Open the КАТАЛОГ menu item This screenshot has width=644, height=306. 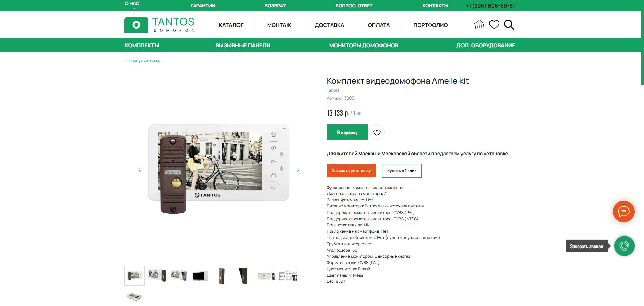pos(231,25)
